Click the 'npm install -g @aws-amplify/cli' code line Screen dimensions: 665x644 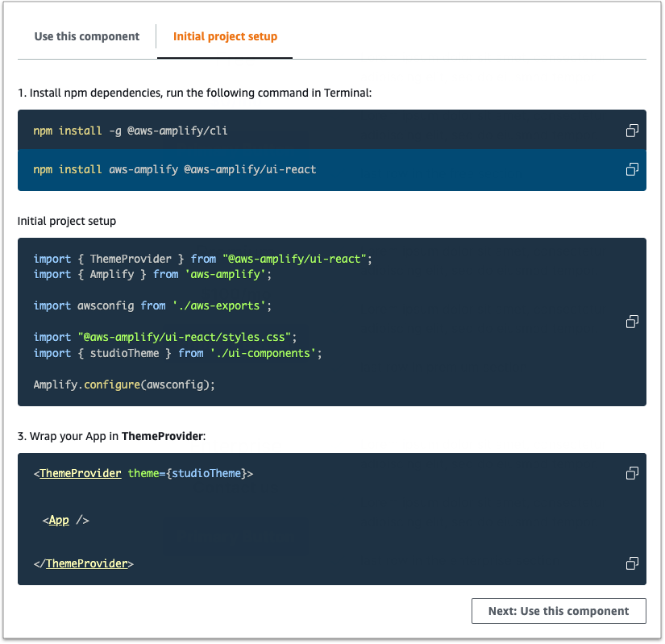click(x=131, y=131)
